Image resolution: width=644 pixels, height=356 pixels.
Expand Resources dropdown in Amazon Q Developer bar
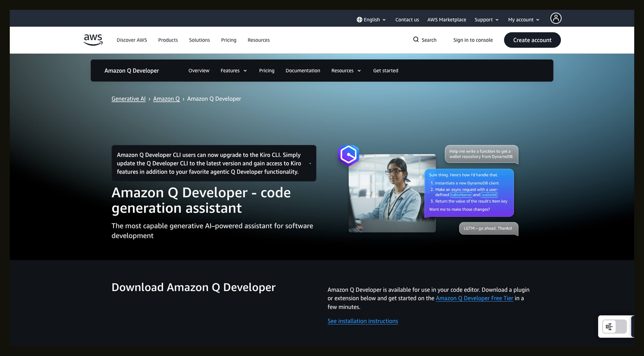[346, 71]
